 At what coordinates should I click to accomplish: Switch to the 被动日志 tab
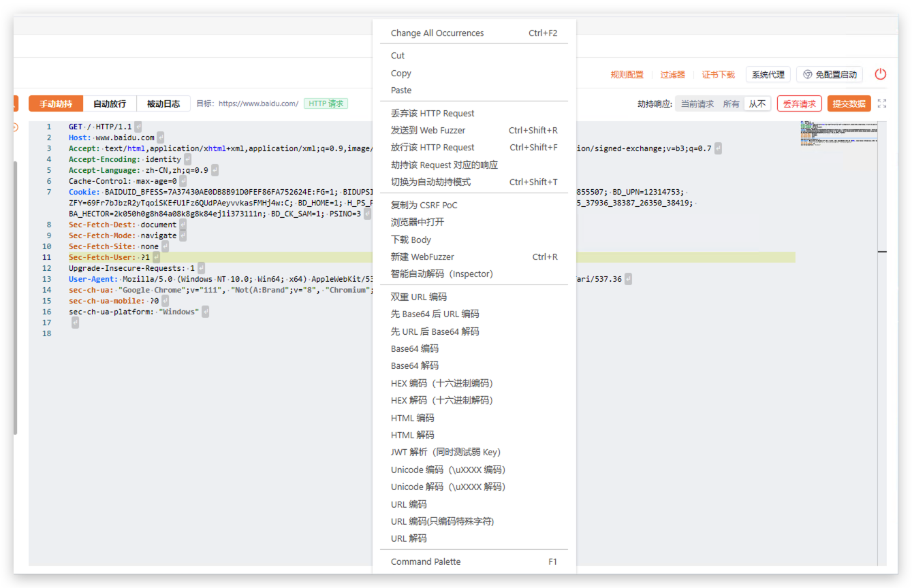click(x=163, y=104)
